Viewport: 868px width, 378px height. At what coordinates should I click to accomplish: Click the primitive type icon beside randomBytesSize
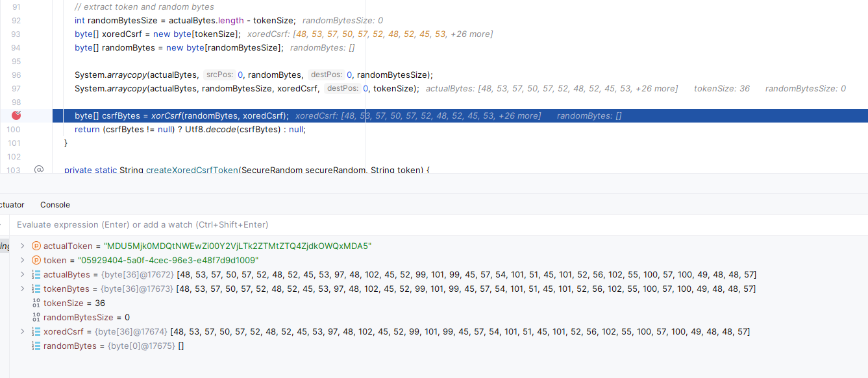pos(36,317)
